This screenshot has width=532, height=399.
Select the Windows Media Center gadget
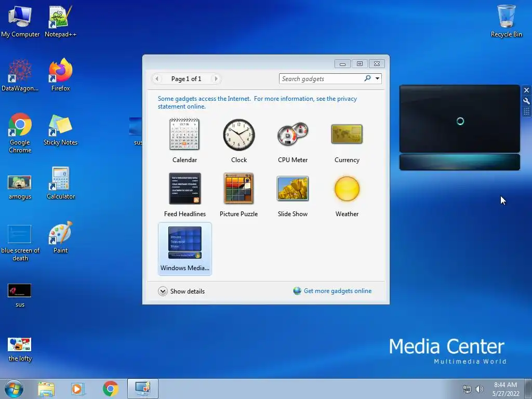[185, 249]
